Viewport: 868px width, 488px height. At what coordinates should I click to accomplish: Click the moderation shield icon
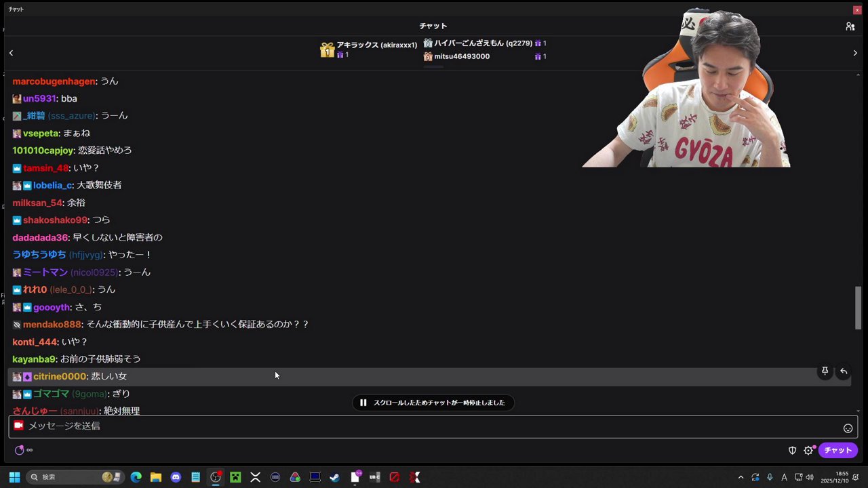pos(791,450)
